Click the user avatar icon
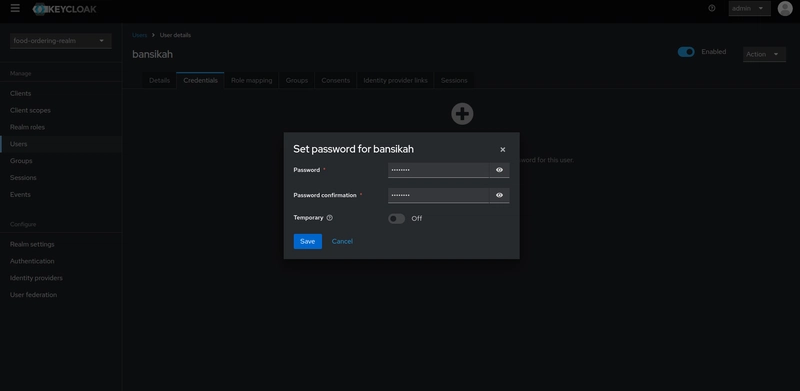Image resolution: width=800 pixels, height=391 pixels. coord(785,8)
